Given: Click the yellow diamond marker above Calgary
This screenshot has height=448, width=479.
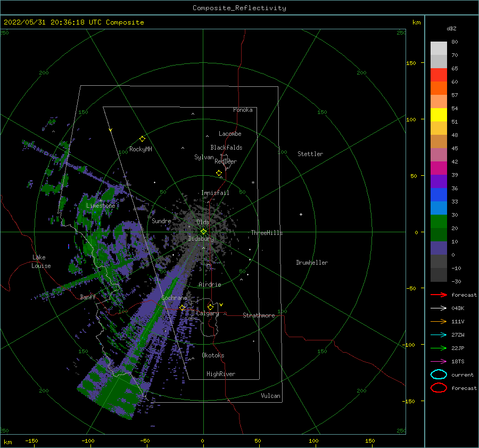Looking at the screenshot, I should 210,307.
